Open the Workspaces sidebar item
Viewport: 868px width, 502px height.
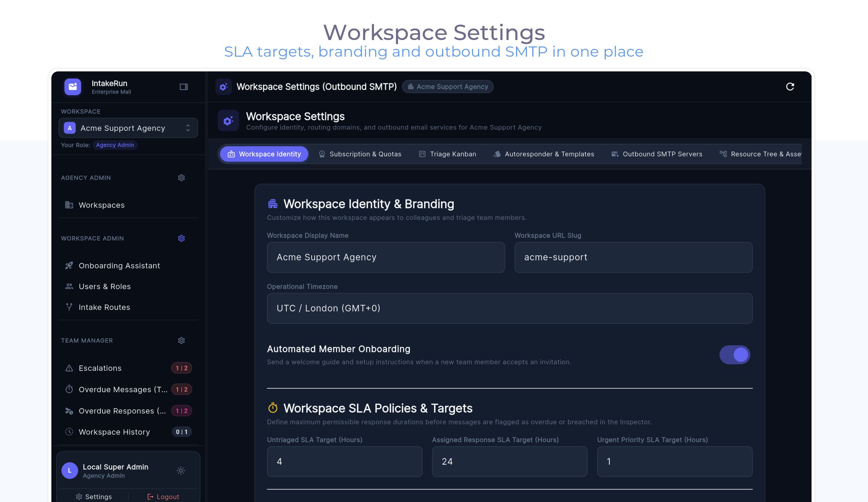click(128, 205)
